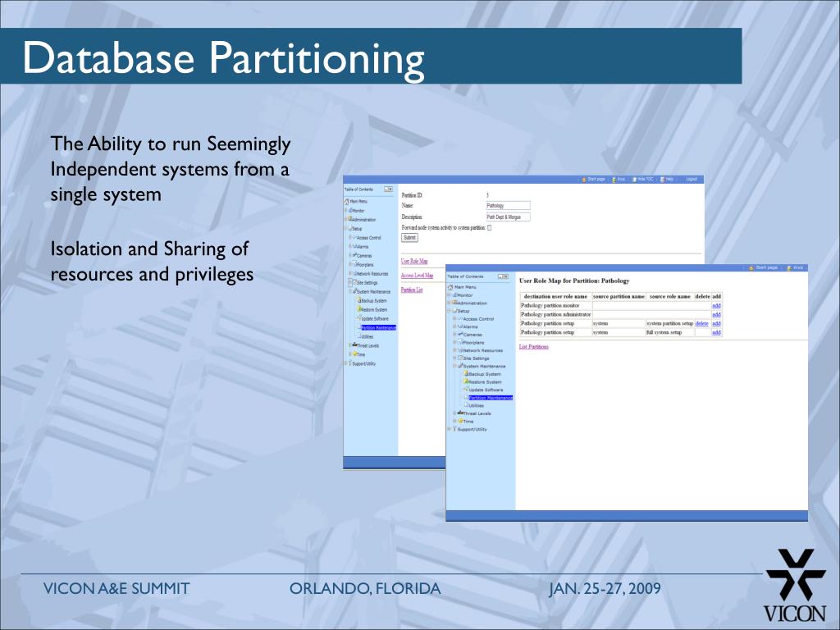Viewport: 840px width, 630px height.
Task: Open the Access Level Map link
Action: (417, 276)
